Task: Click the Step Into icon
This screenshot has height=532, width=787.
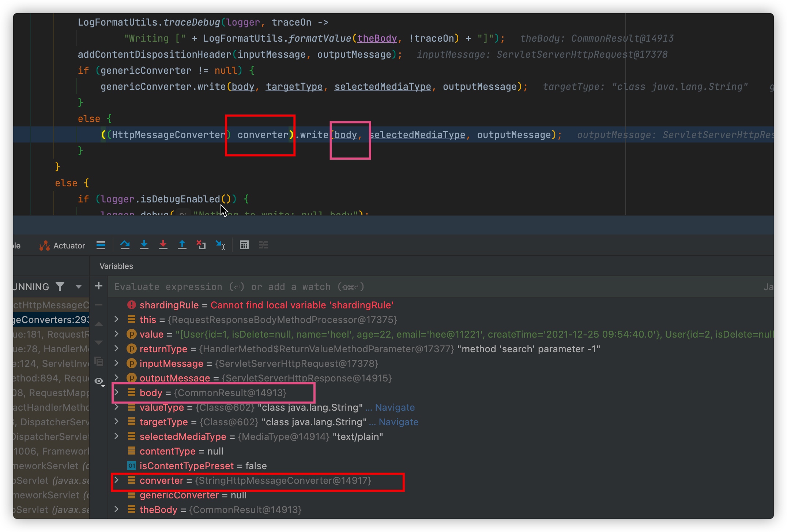Action: pyautogui.click(x=144, y=245)
